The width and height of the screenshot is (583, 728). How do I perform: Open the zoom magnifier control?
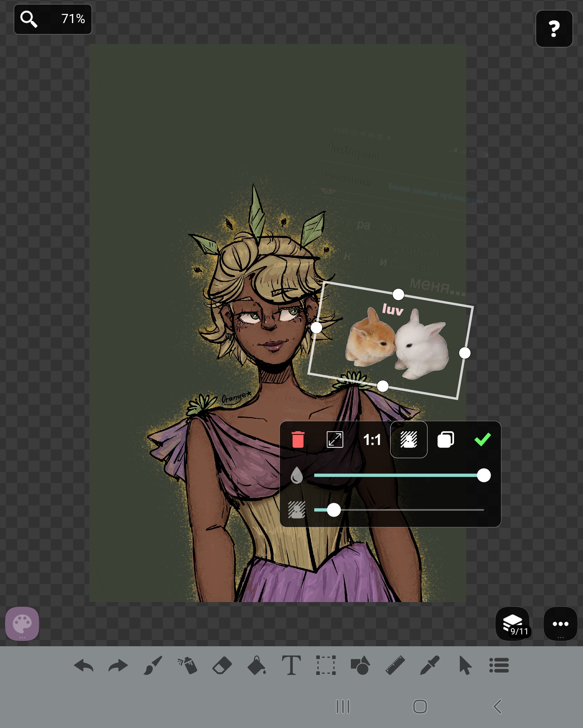pos(29,19)
